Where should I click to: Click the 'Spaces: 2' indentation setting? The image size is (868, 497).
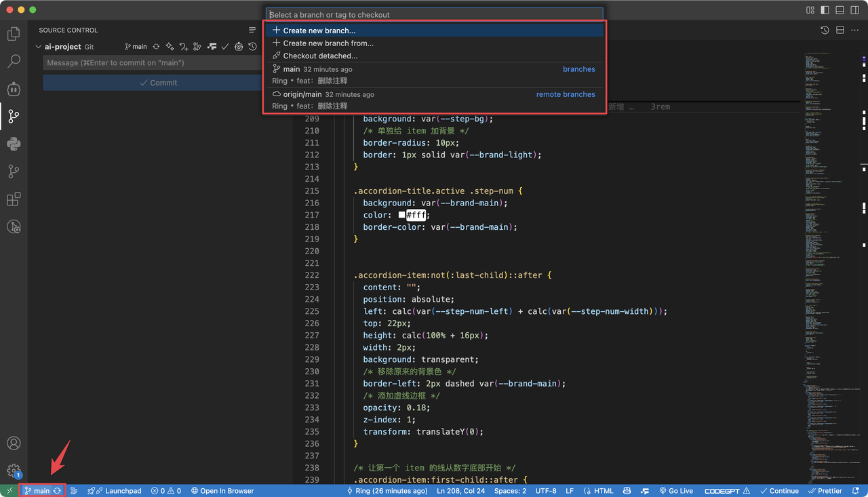click(510, 491)
